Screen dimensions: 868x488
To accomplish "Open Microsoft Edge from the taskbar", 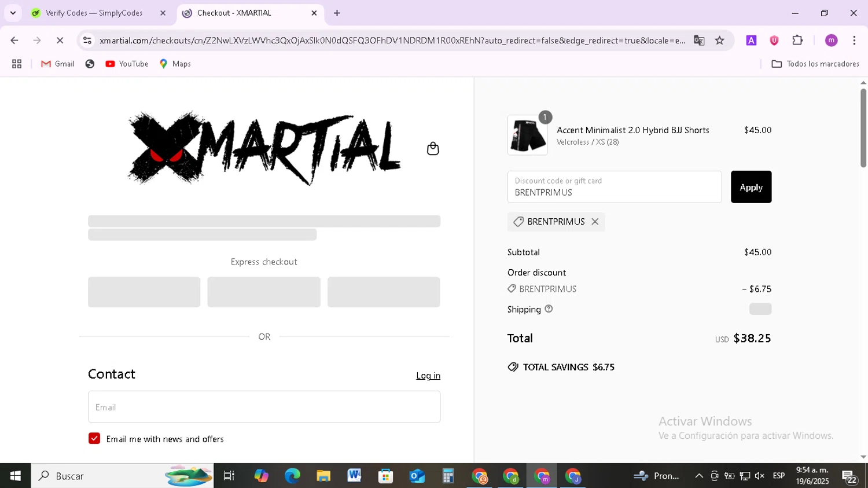I will click(292, 476).
